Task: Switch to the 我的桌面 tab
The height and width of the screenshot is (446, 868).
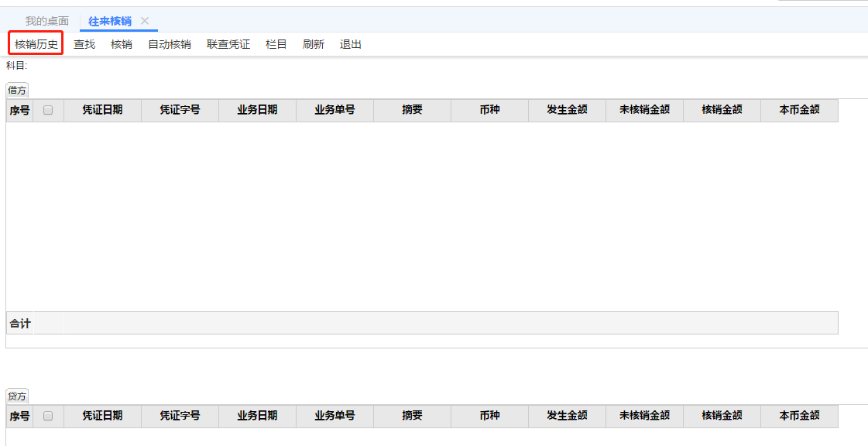Action: click(x=47, y=21)
